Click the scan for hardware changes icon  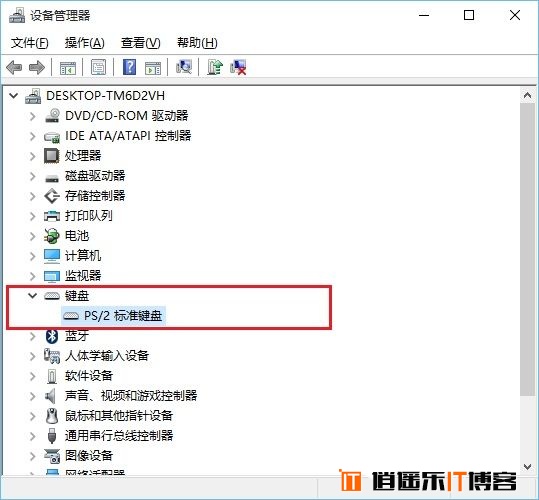point(184,67)
